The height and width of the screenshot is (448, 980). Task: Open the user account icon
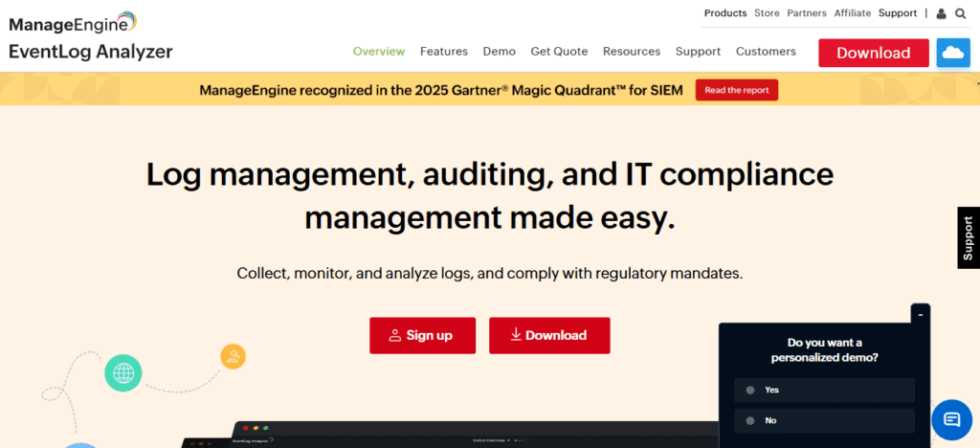942,13
